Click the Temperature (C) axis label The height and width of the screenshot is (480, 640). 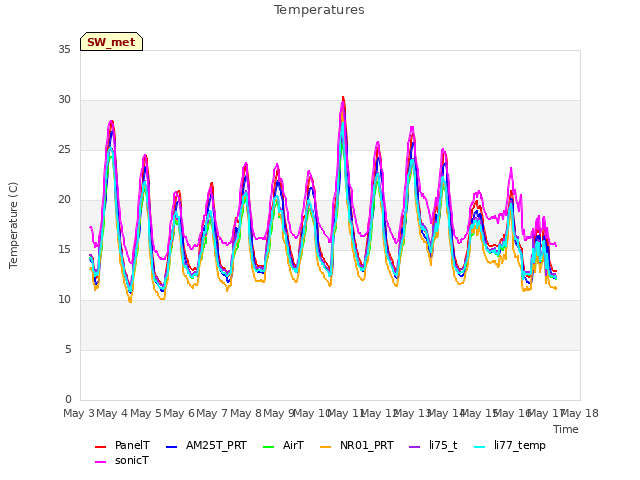click(13, 225)
